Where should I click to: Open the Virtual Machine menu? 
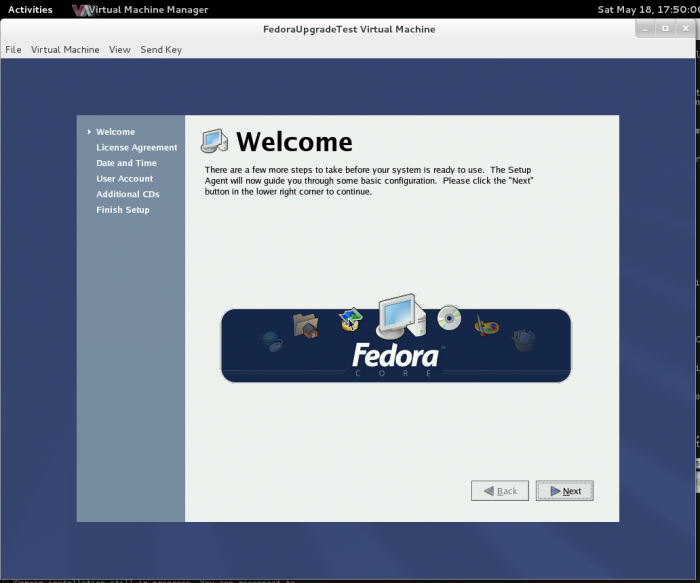(65, 50)
